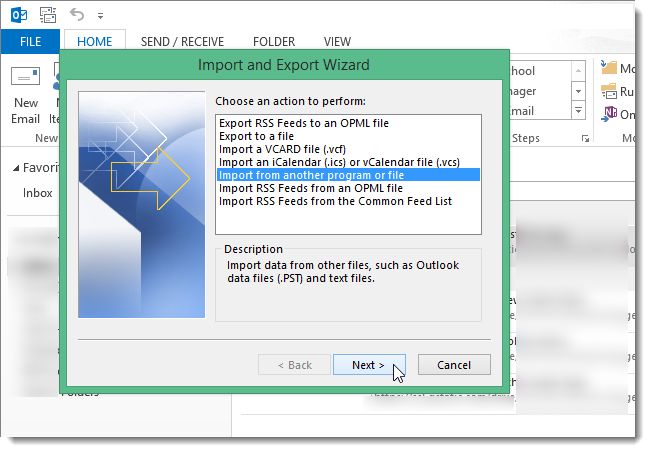Select the Inbox folder

tap(37, 193)
